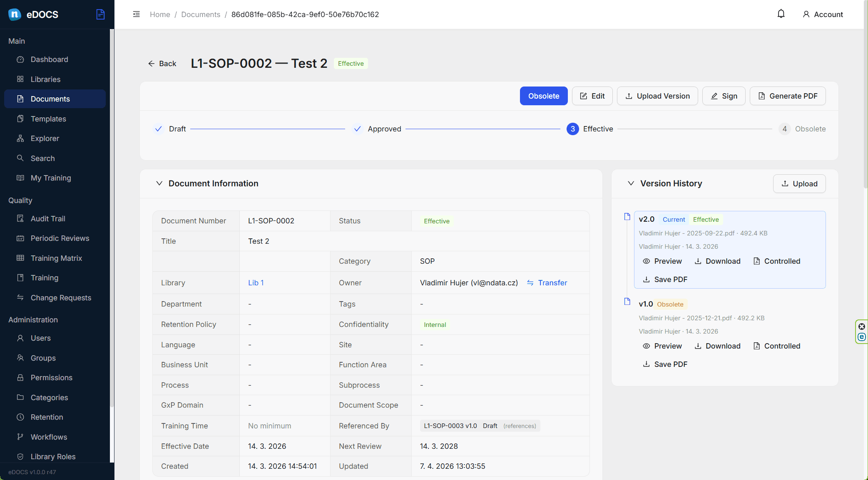The image size is (868, 480).
Task: Click the v2.0 file icon
Action: click(627, 217)
